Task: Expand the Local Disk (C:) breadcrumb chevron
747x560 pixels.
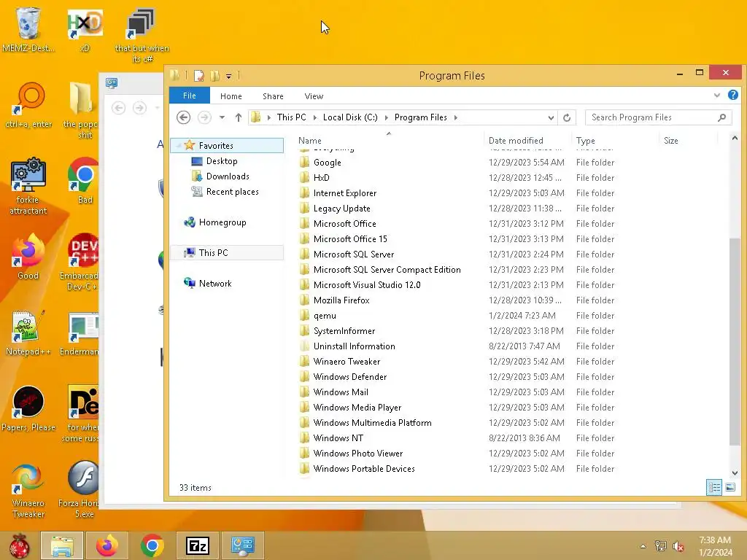Action: tap(386, 117)
